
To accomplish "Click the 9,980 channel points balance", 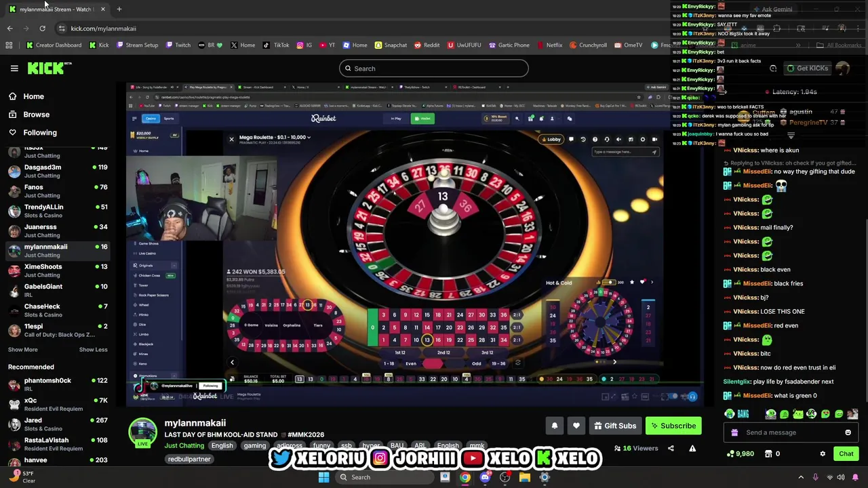I will (x=740, y=453).
